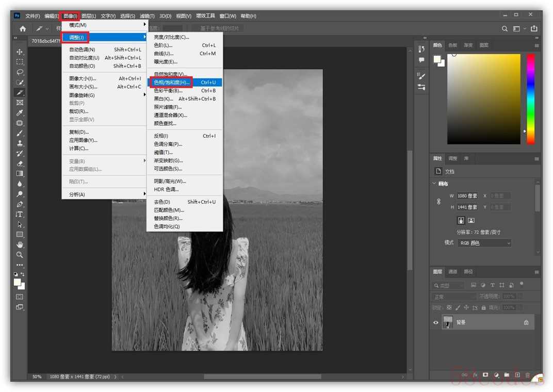Select the Rectangular Marquee tool
The image size is (553, 392).
click(x=20, y=62)
